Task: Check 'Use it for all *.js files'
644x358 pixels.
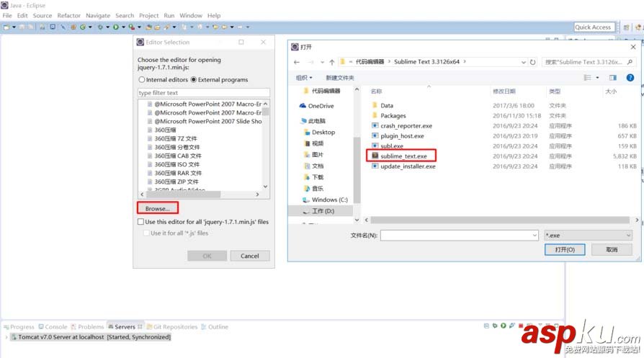Action: (146, 233)
